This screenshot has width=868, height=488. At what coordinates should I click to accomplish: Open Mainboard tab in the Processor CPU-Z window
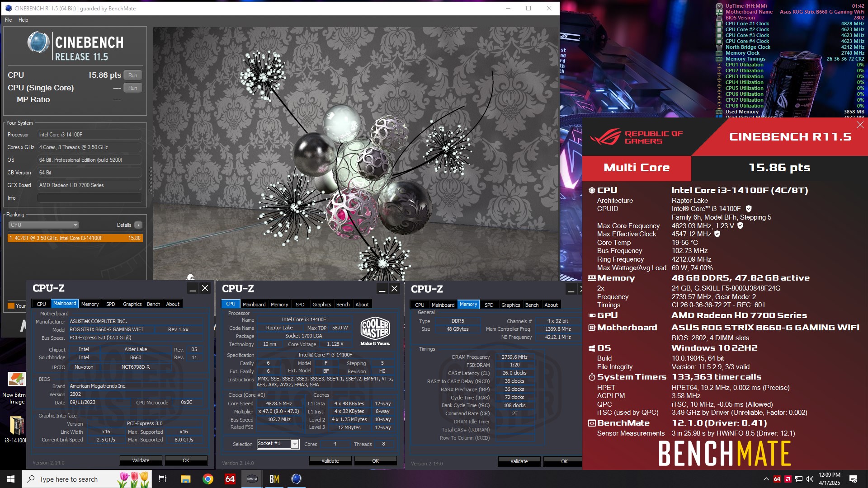[x=254, y=305]
